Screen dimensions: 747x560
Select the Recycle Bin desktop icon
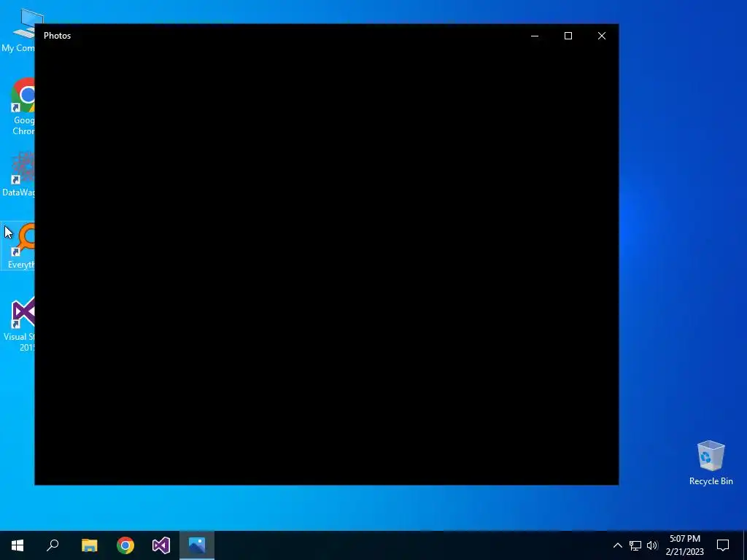pos(711,463)
